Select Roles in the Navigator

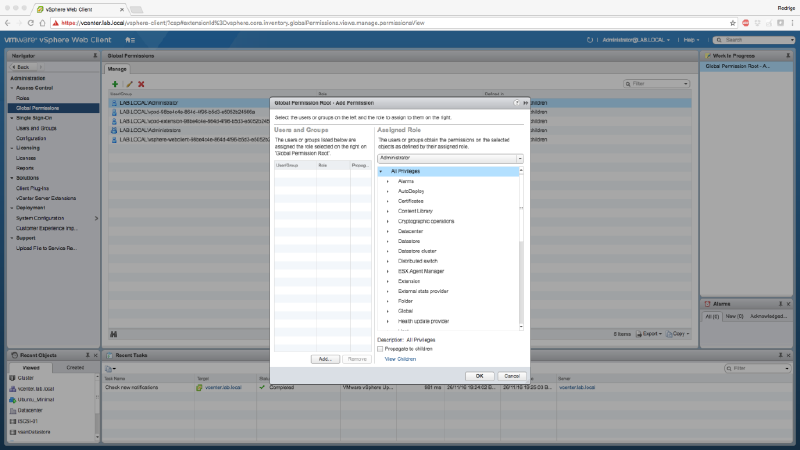click(x=22, y=98)
